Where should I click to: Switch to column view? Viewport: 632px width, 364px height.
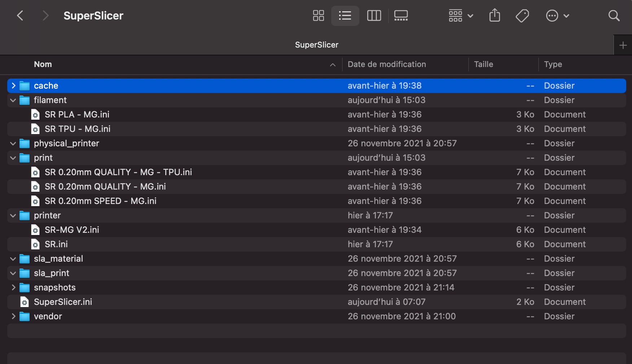pos(374,15)
